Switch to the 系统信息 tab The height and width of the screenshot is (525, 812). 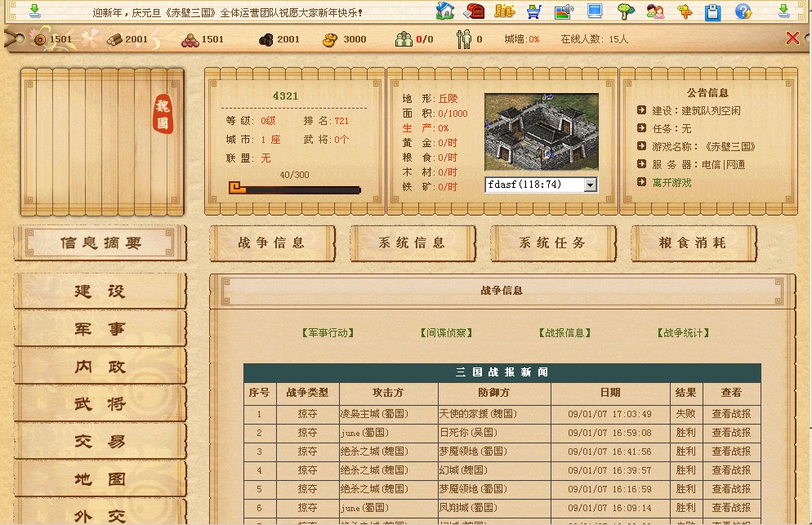(x=413, y=243)
